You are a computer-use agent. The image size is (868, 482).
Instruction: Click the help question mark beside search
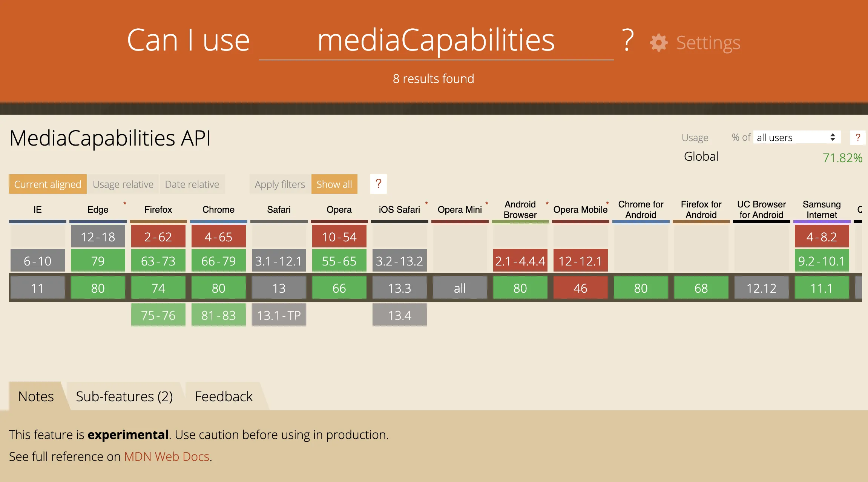click(x=628, y=40)
